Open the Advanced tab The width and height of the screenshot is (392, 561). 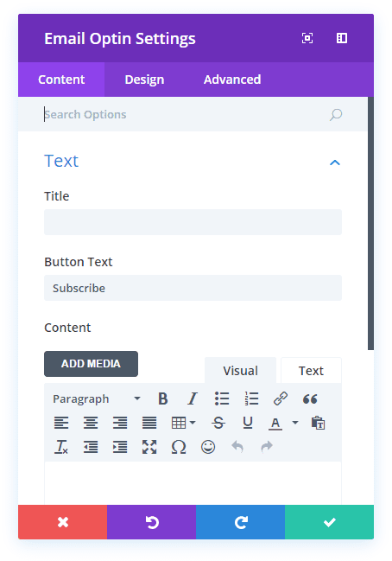pyautogui.click(x=232, y=80)
